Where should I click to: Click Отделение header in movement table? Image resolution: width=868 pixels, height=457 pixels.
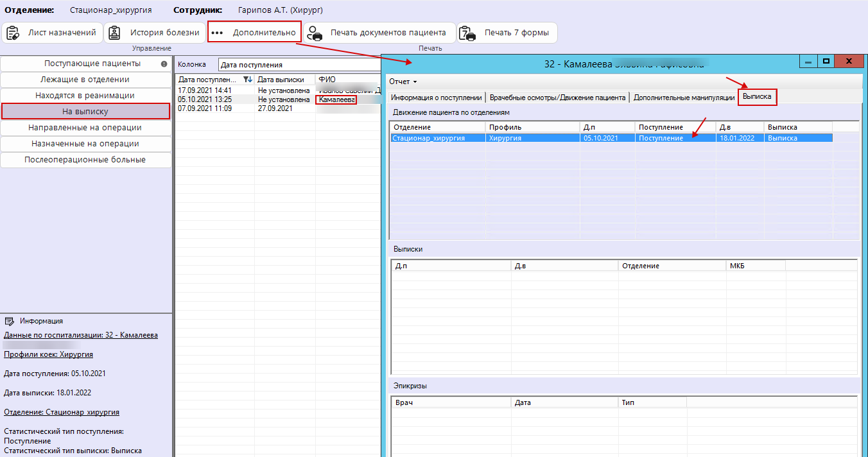[438, 127]
